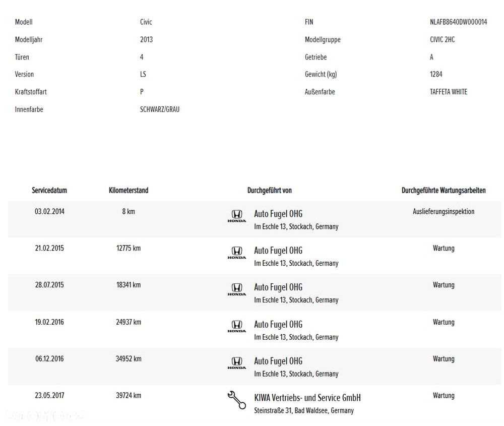Click the Honda logo beside 19.02.2016 entry
The height and width of the screenshot is (426, 504).
pos(236,326)
